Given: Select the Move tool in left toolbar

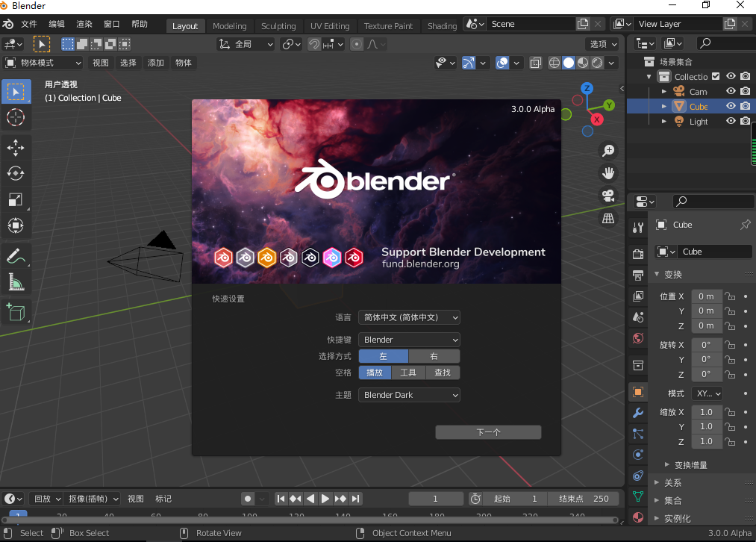Looking at the screenshot, I should [16, 148].
